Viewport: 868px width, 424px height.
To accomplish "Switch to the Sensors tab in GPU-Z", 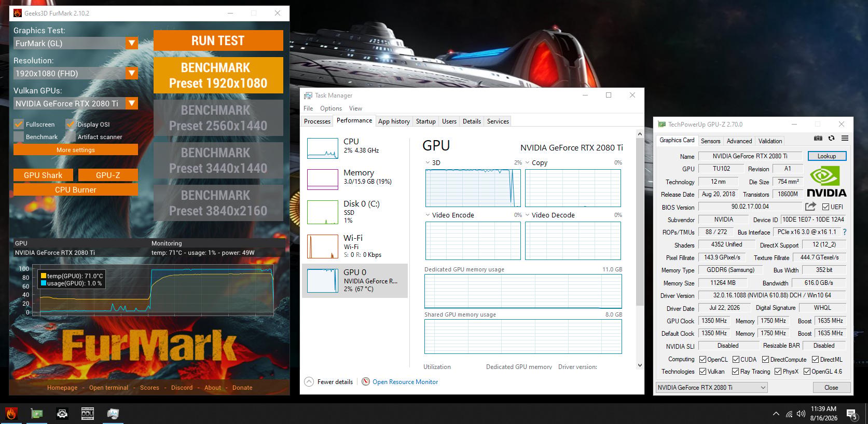I will 710,141.
